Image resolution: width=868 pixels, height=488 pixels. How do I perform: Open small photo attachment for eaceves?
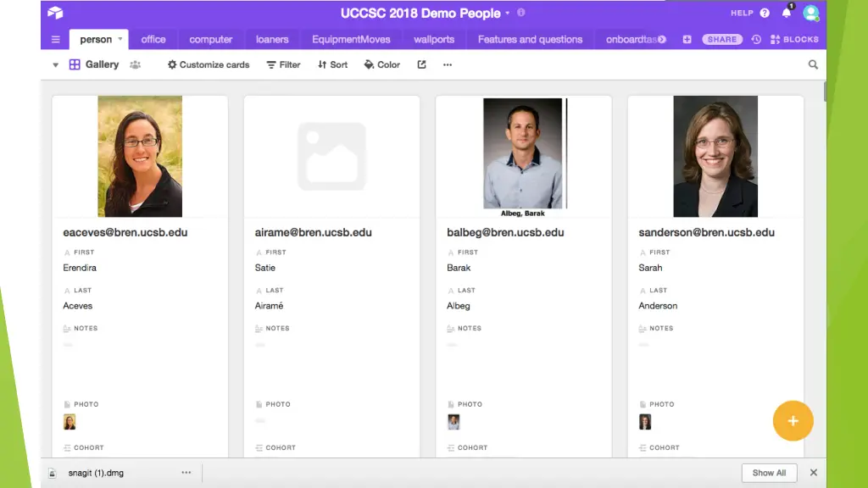[70, 422]
